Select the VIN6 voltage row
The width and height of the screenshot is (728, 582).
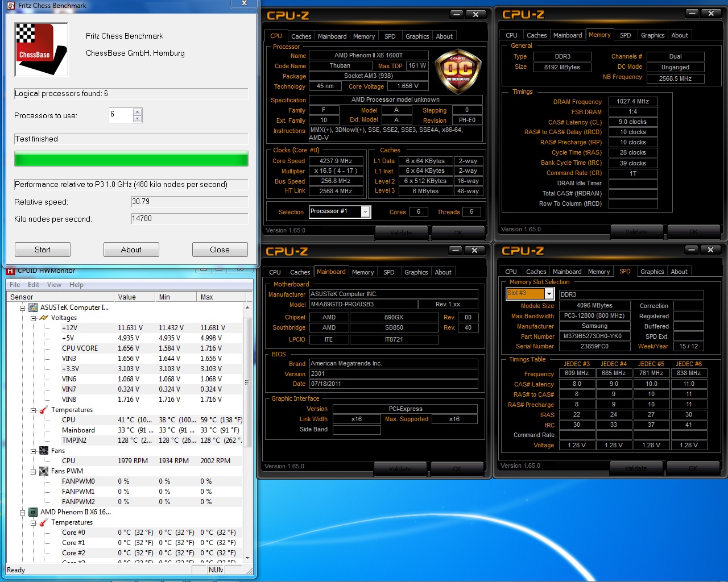click(x=152, y=379)
